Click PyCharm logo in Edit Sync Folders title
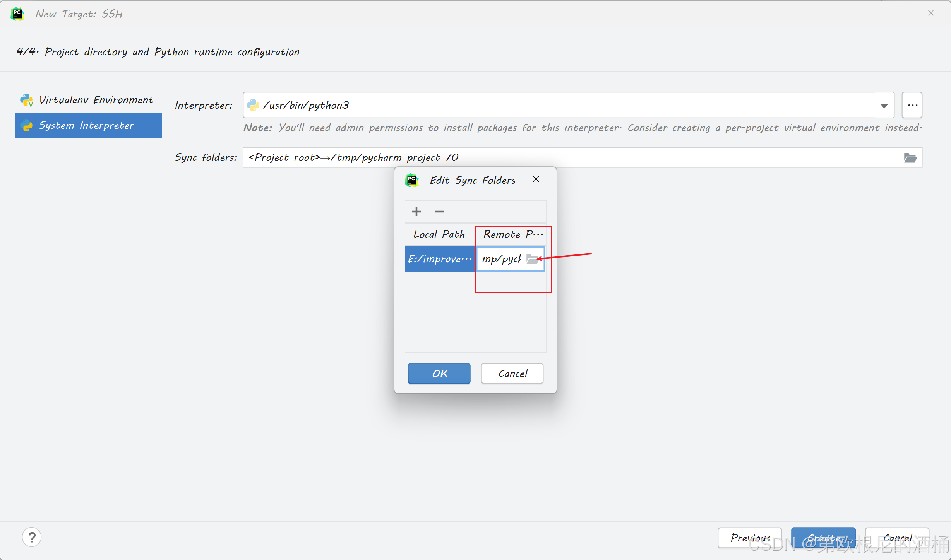Screen dimensions: 951x560 412,180
